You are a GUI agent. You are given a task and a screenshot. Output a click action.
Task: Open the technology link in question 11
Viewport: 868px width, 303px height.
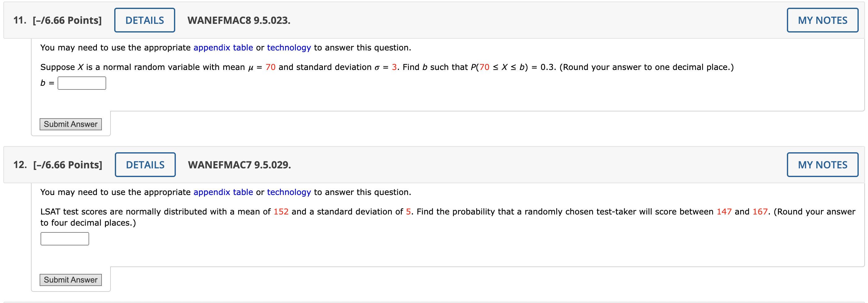coord(289,48)
